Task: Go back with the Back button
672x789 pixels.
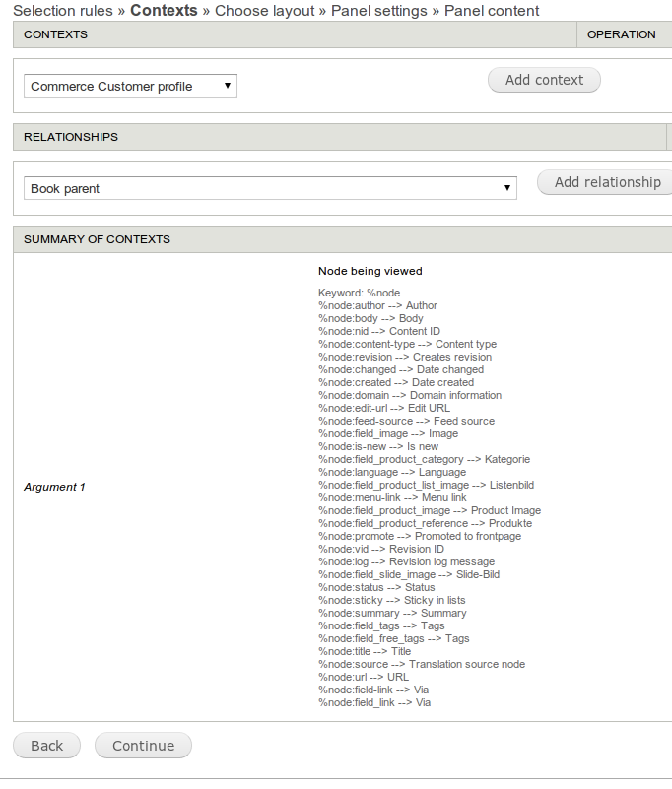Action: click(46, 746)
